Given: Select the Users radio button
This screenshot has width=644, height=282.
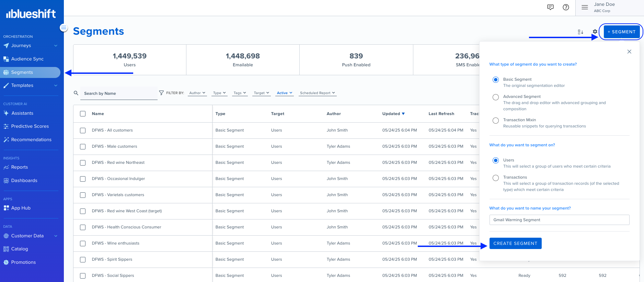Looking at the screenshot, I should [496, 160].
